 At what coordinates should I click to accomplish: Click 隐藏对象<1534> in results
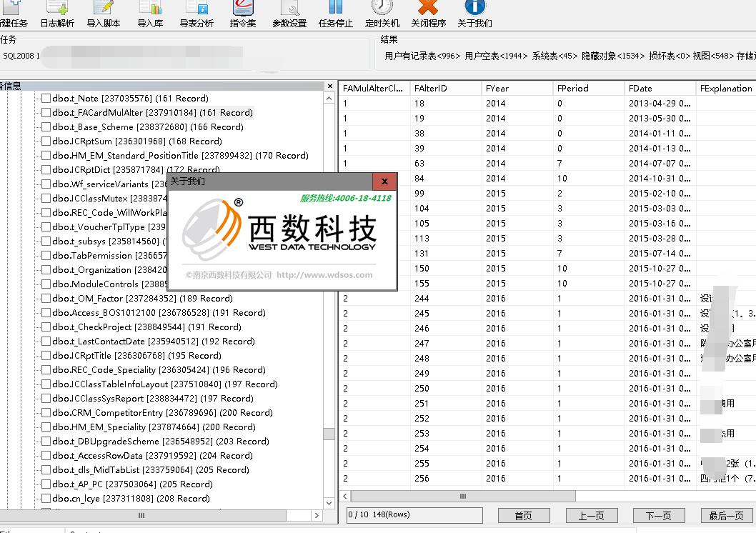(x=613, y=56)
